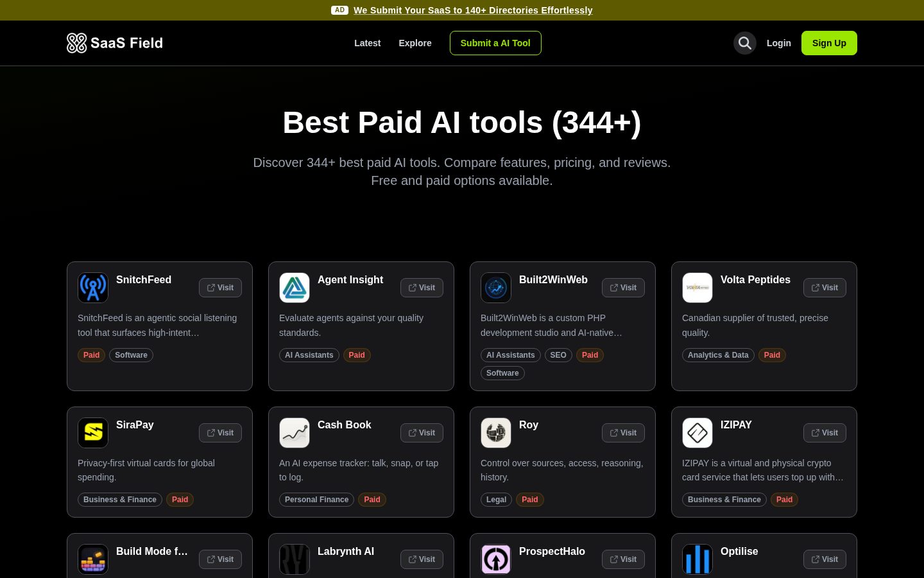924x578 pixels.
Task: Select the Software tag on SnitchFeed
Action: [131, 355]
